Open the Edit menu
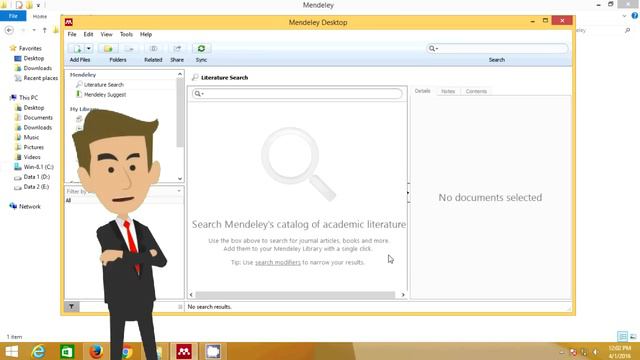The image size is (640, 360). pos(88,34)
